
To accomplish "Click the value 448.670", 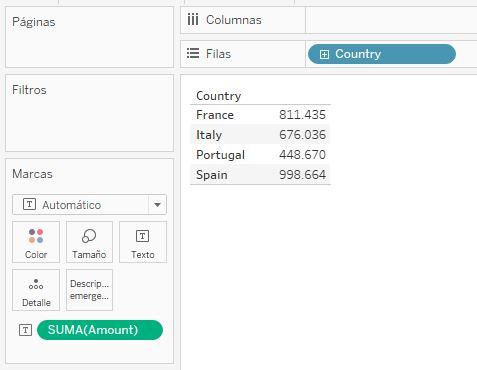I will [302, 155].
